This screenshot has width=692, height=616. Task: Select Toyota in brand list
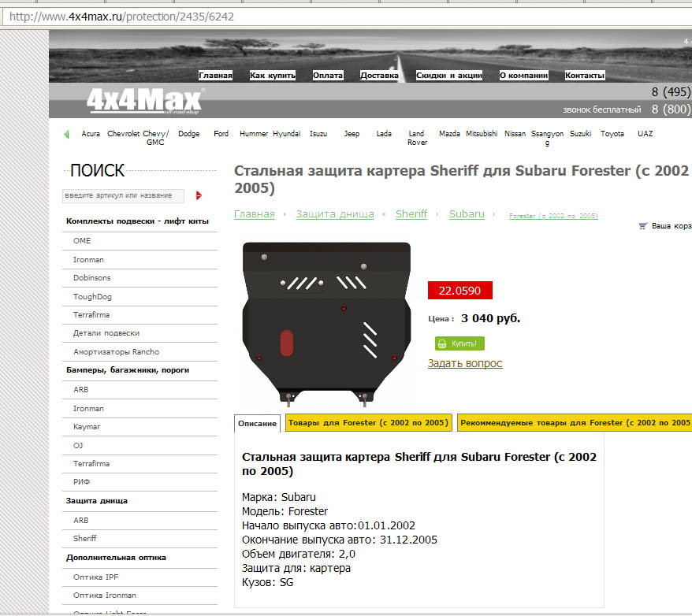pyautogui.click(x=612, y=134)
